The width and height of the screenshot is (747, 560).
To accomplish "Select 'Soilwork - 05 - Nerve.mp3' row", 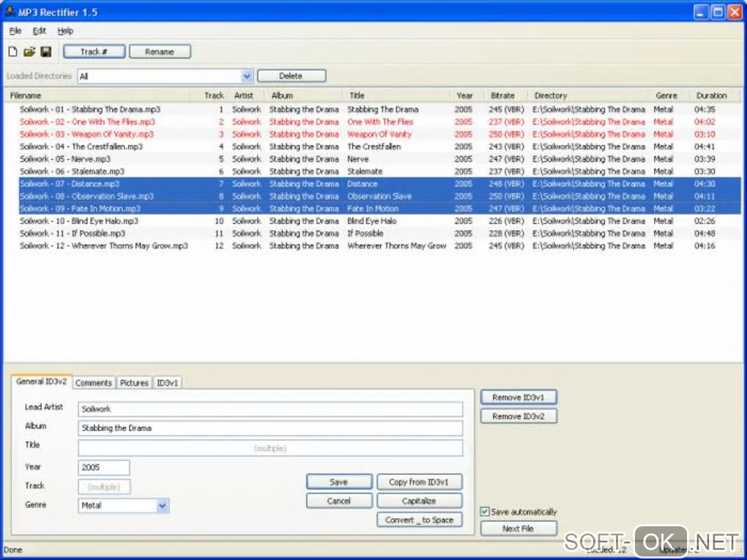I will (379, 159).
